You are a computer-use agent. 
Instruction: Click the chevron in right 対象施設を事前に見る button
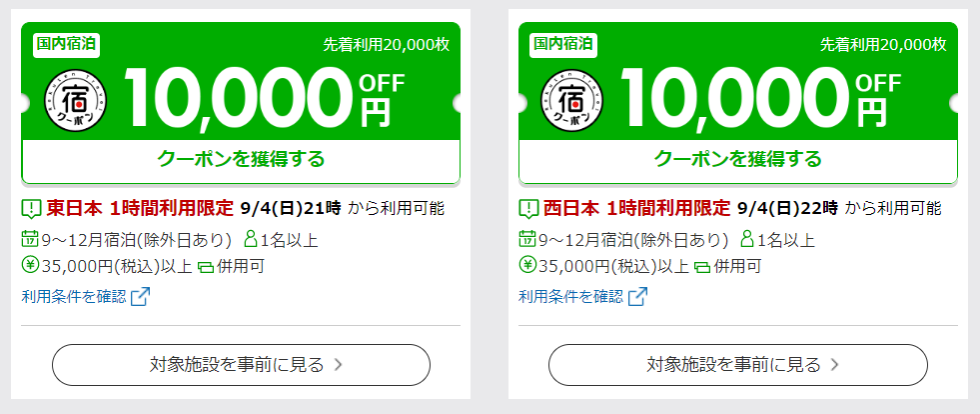coord(835,365)
